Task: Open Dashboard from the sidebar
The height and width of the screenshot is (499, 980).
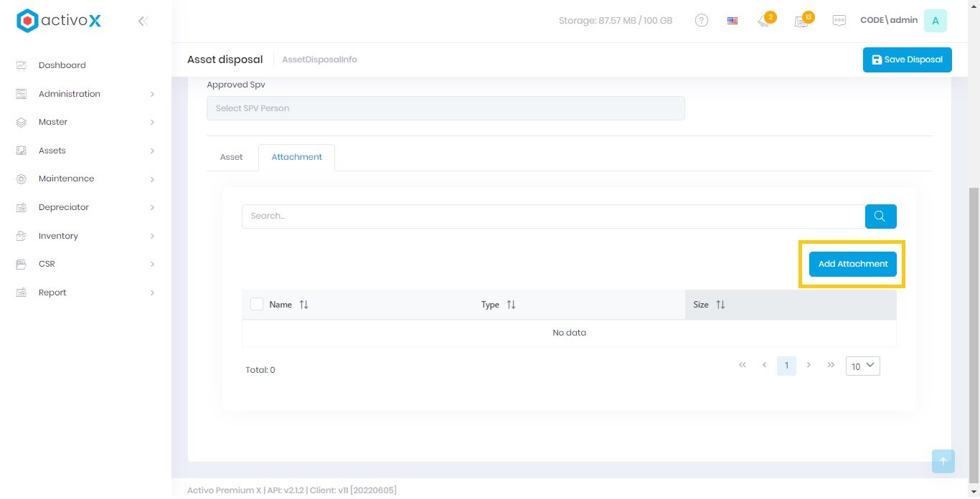Action: [62, 65]
